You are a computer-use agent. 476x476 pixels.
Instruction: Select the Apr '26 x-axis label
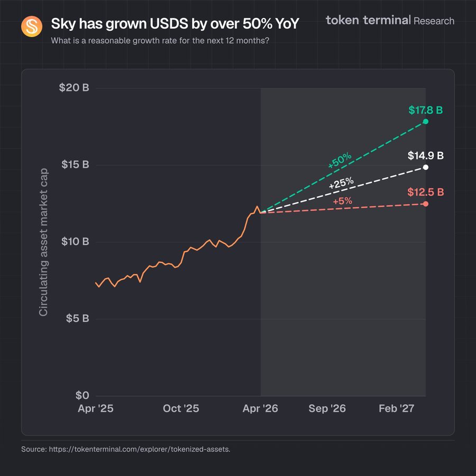tap(260, 409)
